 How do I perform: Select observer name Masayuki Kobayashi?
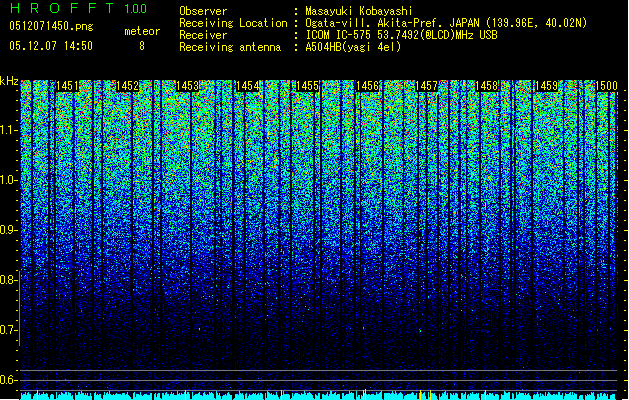[359, 11]
